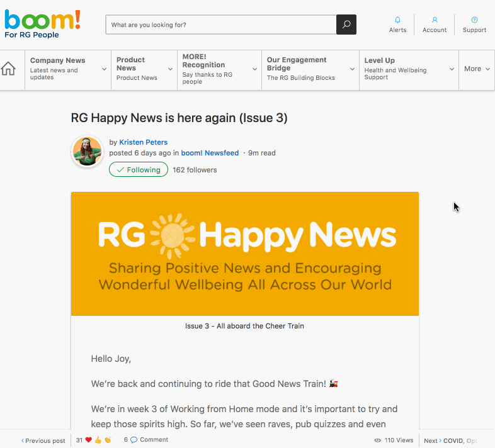This screenshot has width=495, height=448.
Task: Click the RG Happy News banner image
Action: pyautogui.click(x=244, y=254)
